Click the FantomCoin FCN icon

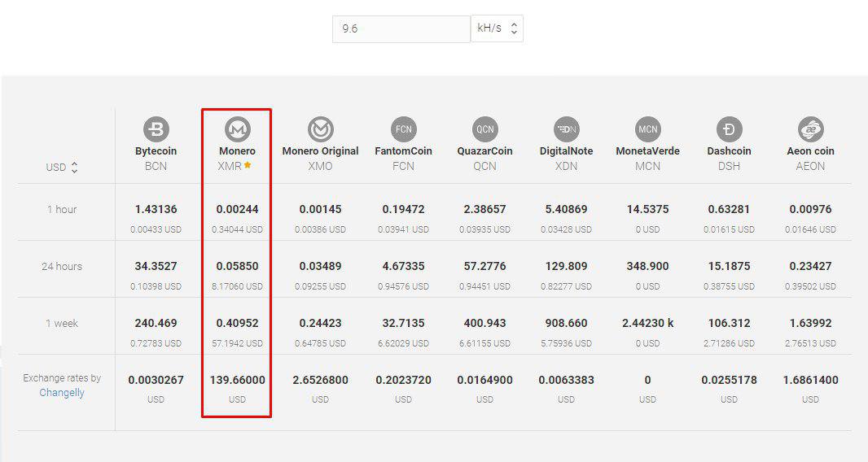point(404,129)
